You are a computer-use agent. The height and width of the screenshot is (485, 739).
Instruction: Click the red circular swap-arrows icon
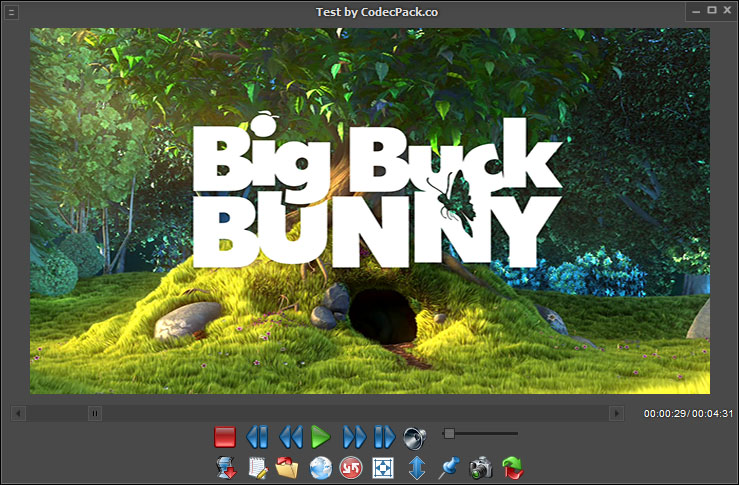point(351,469)
